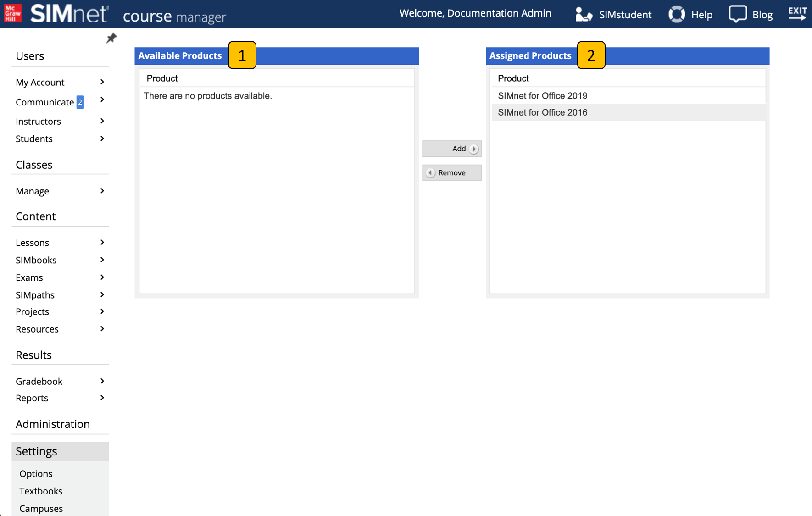Click the Available Products panel title
812x516 pixels.
180,56
